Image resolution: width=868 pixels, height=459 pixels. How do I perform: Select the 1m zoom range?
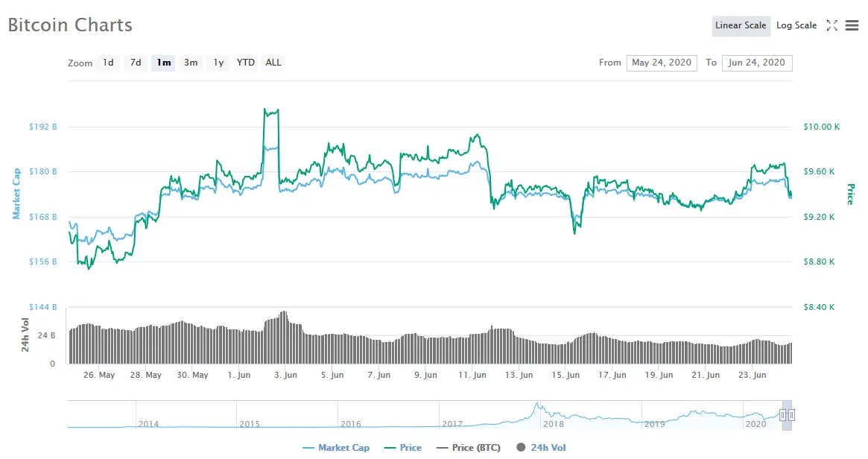coord(163,63)
